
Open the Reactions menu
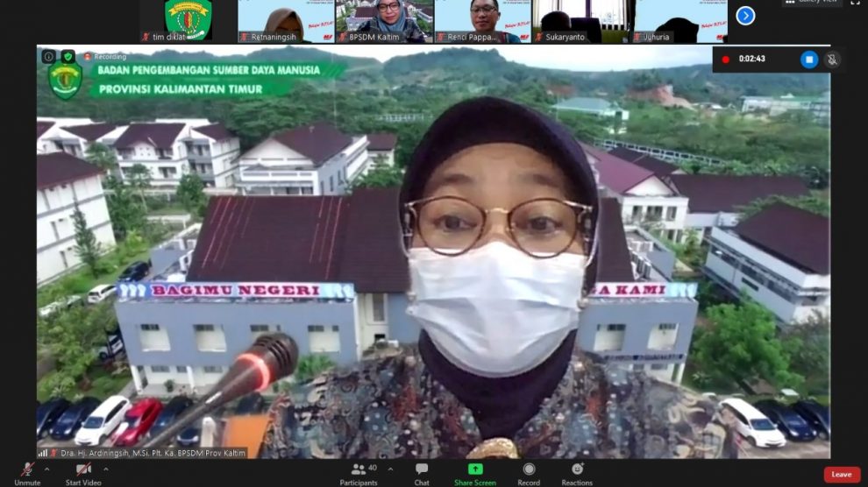coord(577,470)
